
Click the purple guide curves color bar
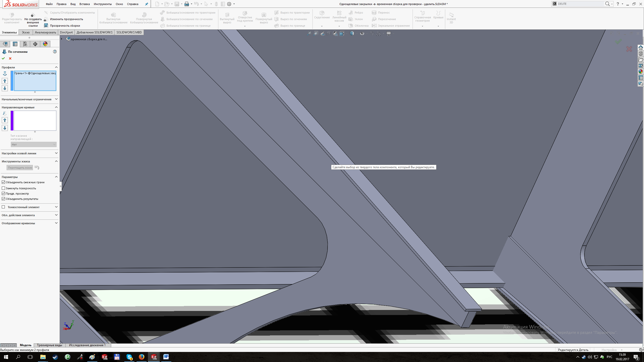click(12, 121)
